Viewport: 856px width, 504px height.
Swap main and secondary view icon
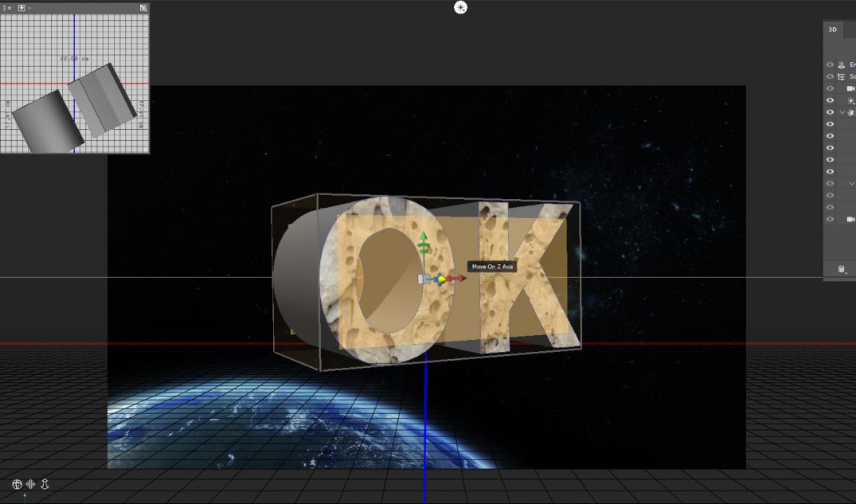[x=143, y=8]
